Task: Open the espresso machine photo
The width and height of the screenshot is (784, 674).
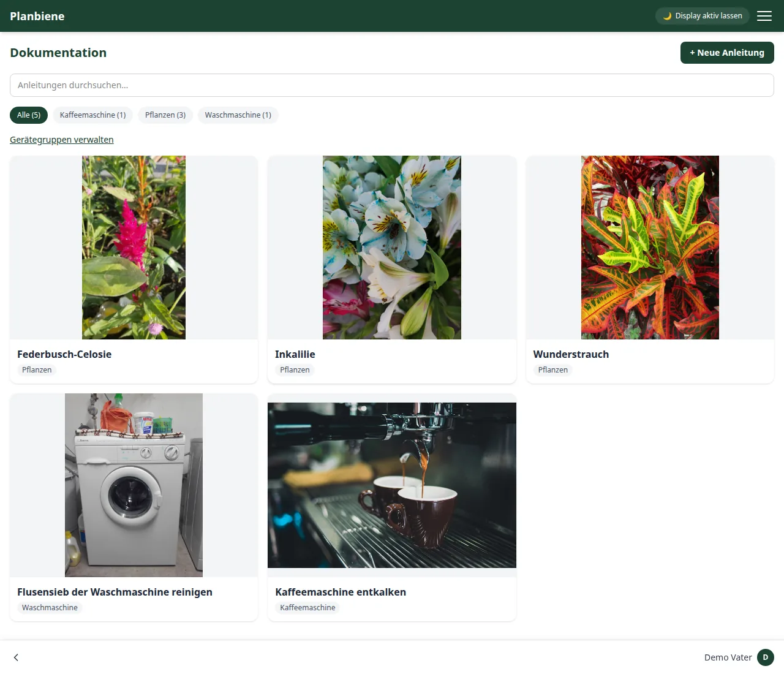Action: (392, 485)
